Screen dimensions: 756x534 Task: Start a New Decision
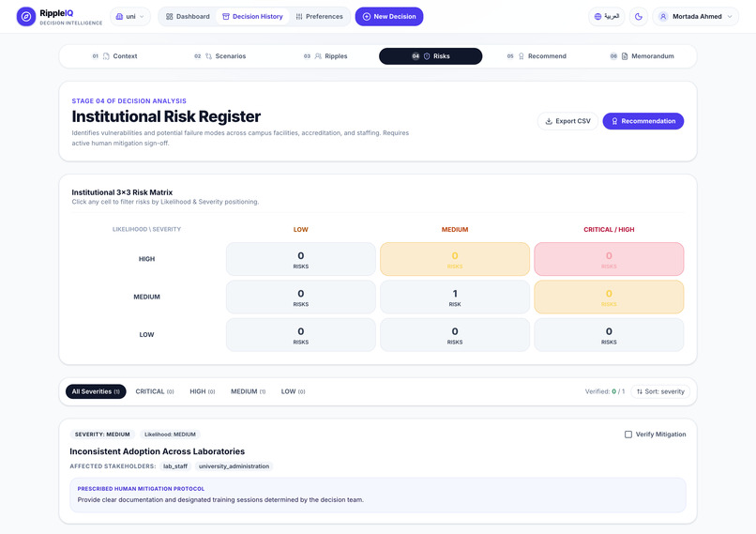(389, 16)
